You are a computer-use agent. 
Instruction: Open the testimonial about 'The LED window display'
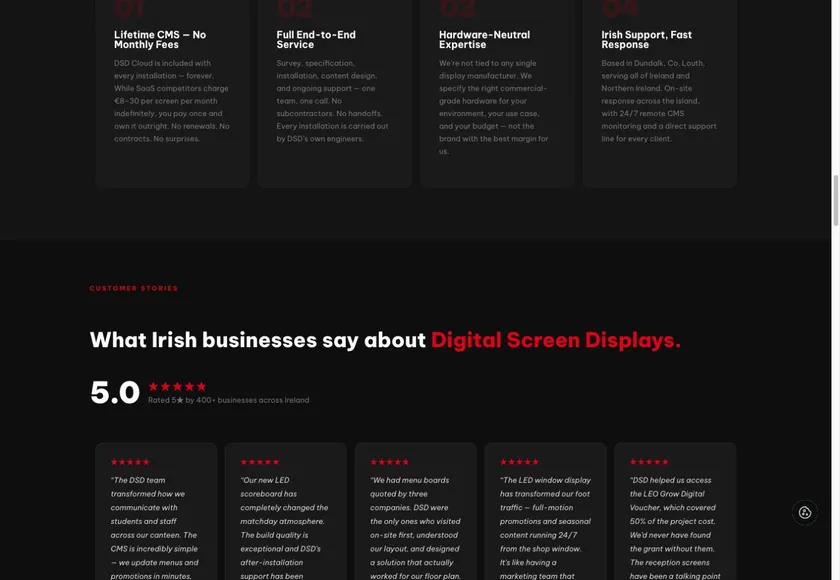click(545, 511)
